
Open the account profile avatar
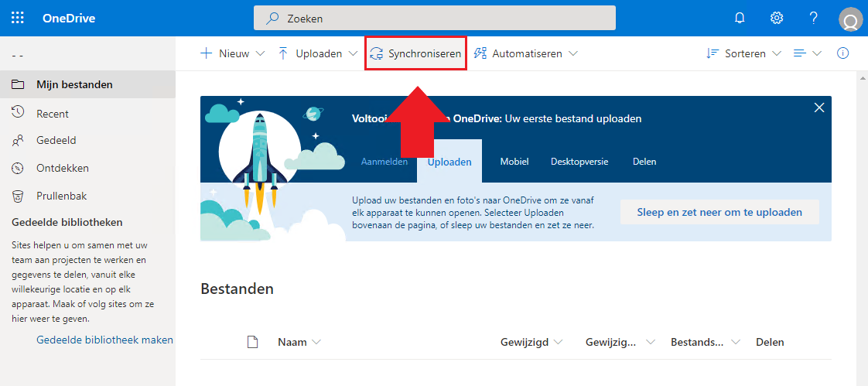[x=849, y=19]
